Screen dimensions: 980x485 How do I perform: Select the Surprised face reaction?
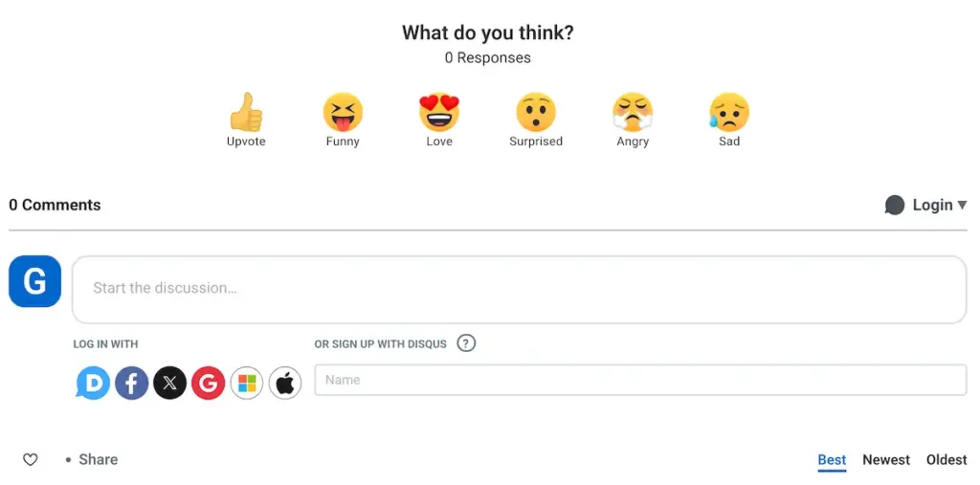pyautogui.click(x=536, y=114)
